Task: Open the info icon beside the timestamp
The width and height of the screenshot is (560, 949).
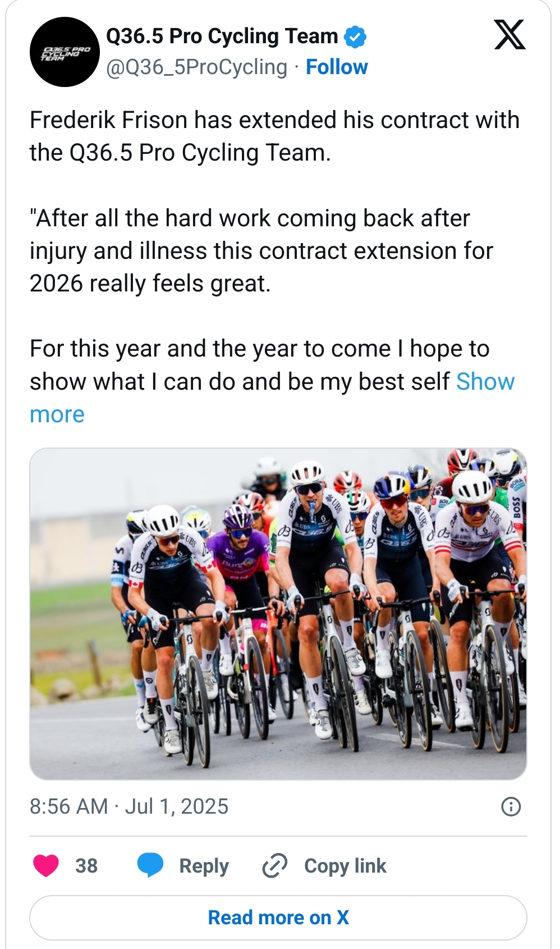Action: 511,807
